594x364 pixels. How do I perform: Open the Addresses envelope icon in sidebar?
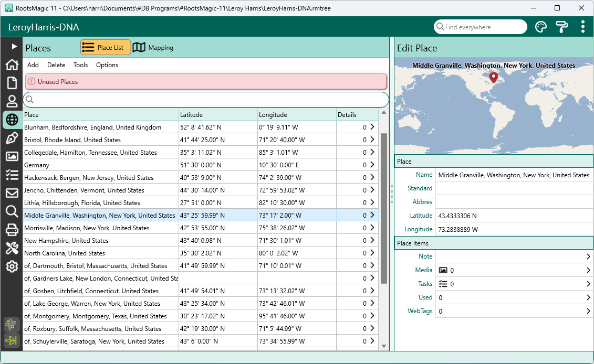point(12,193)
